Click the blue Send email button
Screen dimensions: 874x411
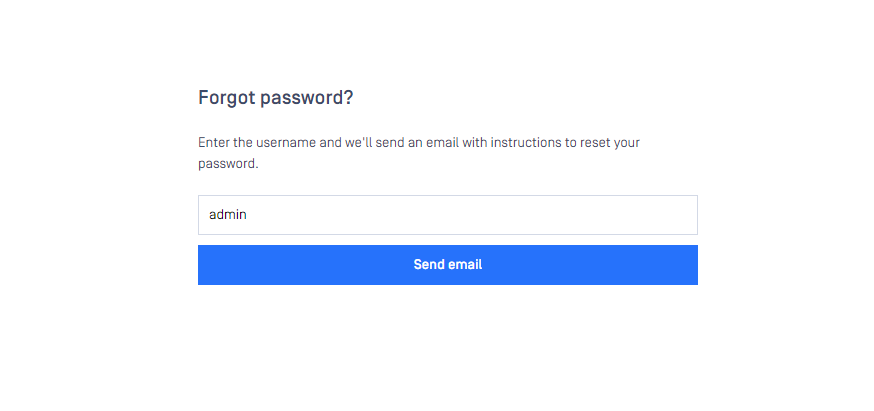coord(448,265)
